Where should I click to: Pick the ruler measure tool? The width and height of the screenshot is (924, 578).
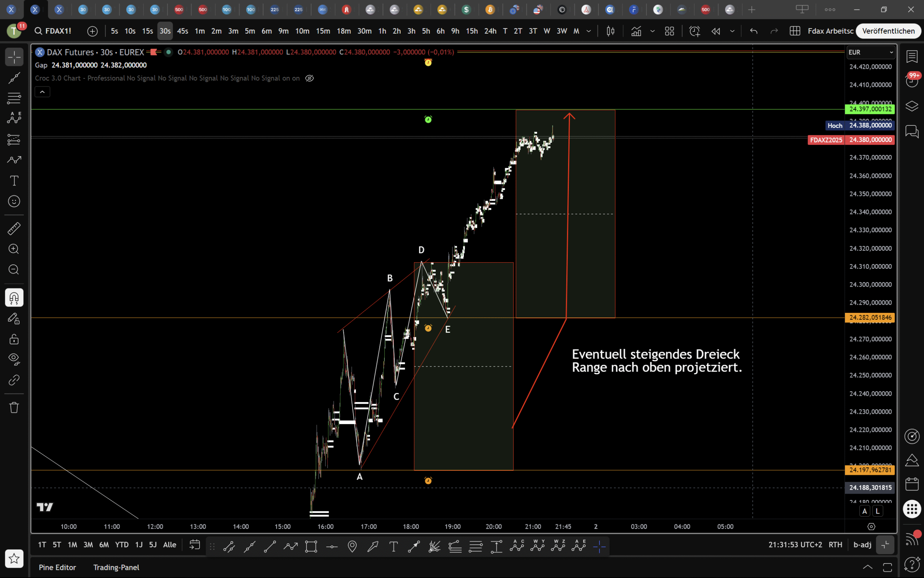click(x=14, y=229)
